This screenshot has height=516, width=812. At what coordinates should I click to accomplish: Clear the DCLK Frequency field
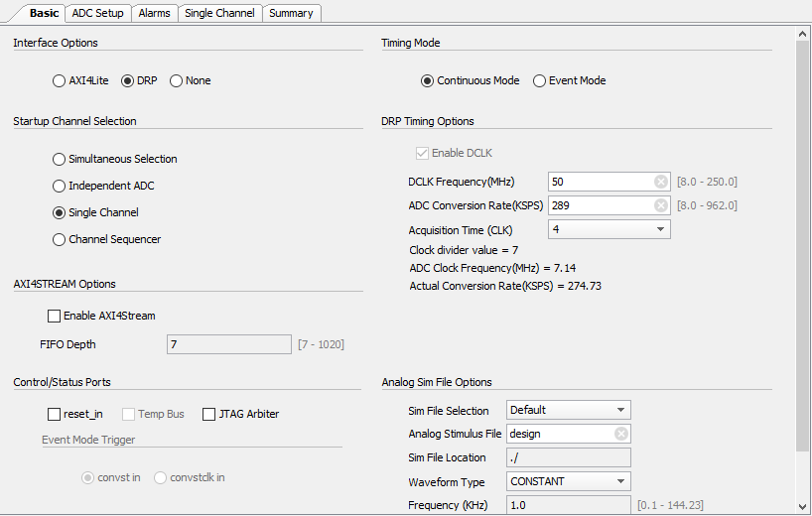click(661, 182)
